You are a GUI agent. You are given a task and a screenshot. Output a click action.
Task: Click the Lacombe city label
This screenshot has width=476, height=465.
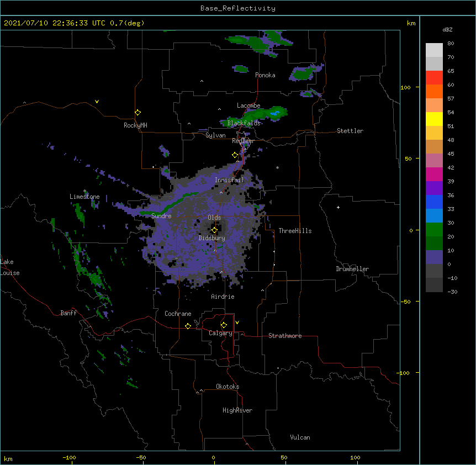[248, 105]
